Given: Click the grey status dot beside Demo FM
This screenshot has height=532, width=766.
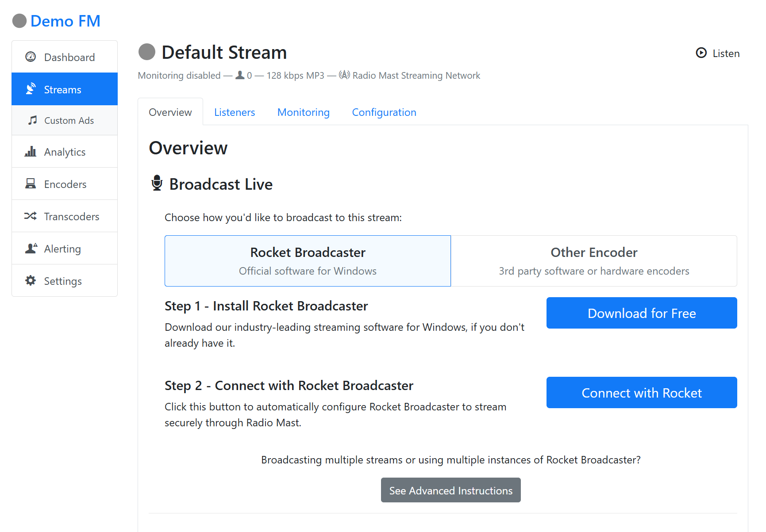Looking at the screenshot, I should (19, 21).
